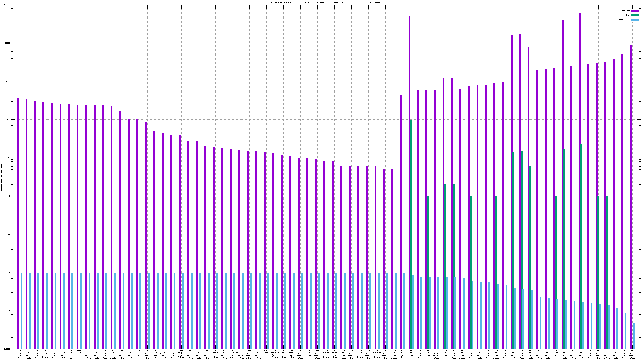
Task: Click the sa-accredit.habeas.com 1 hop label
Action: coord(232,354)
